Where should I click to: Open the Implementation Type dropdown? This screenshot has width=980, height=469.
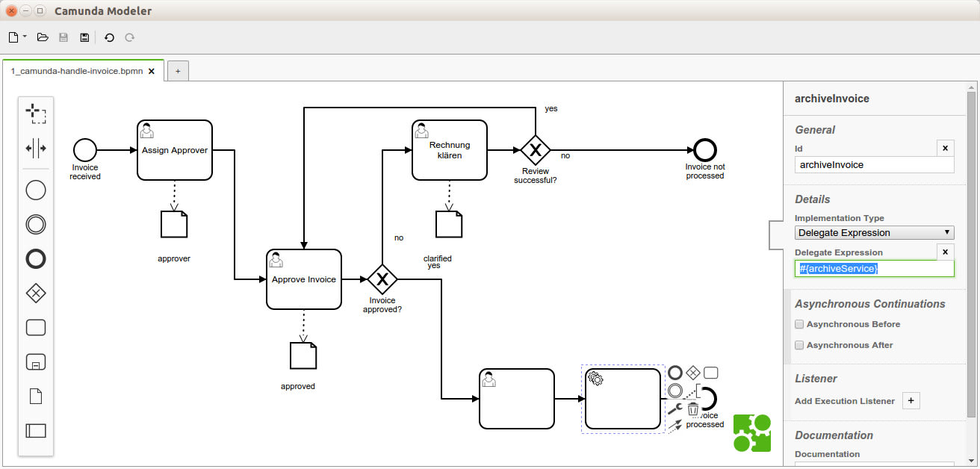(x=874, y=232)
